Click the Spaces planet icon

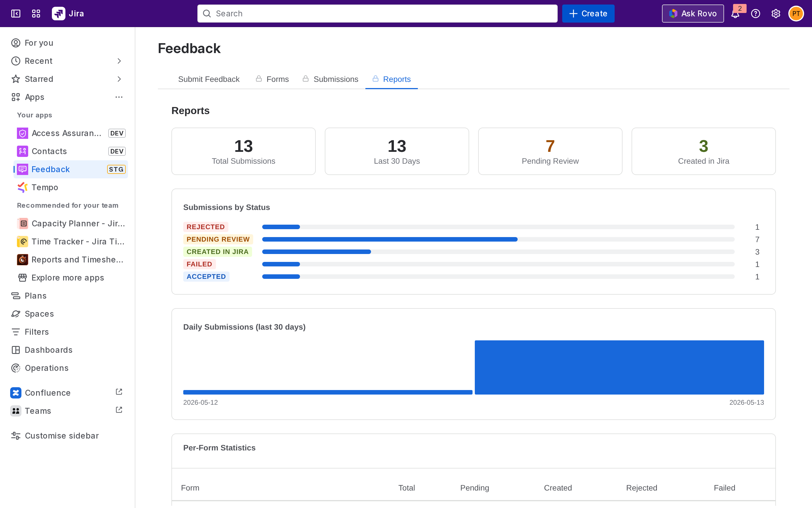pyautogui.click(x=16, y=314)
